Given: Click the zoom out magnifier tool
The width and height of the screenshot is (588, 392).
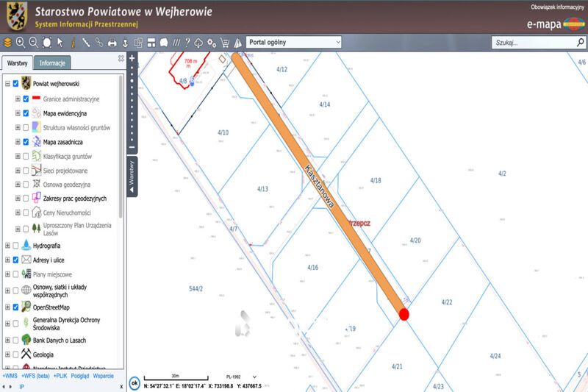Looking at the screenshot, I should 34,43.
